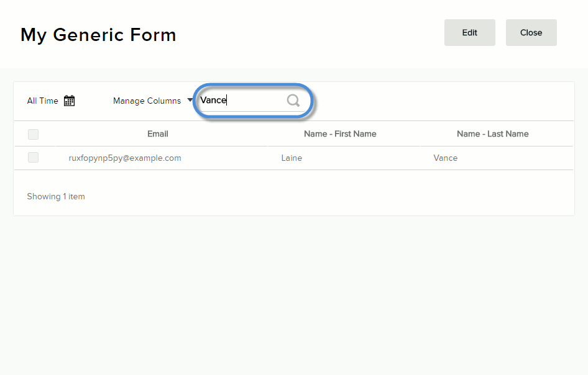
Task: Click the All Time date filter
Action: pos(42,101)
